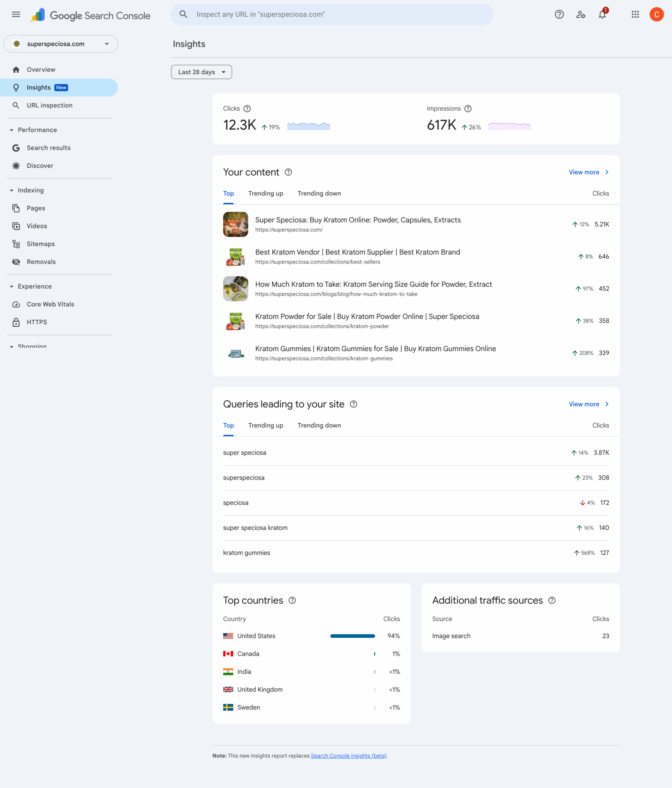Click the 'speciosa' query row

pyautogui.click(x=416, y=503)
